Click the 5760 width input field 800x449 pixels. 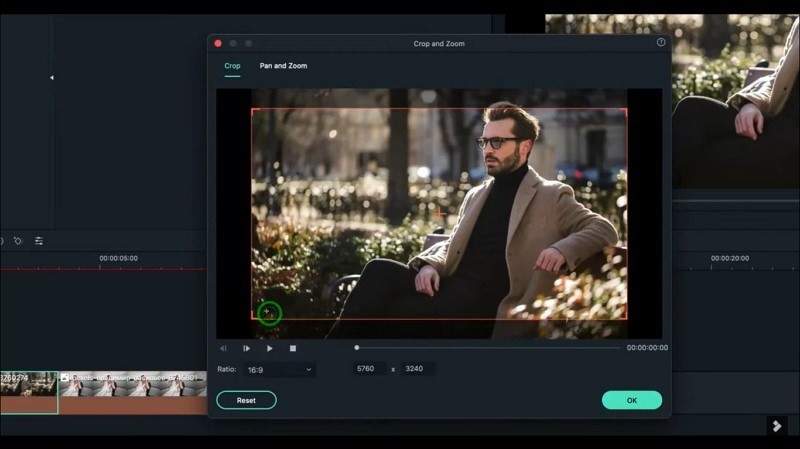click(370, 368)
